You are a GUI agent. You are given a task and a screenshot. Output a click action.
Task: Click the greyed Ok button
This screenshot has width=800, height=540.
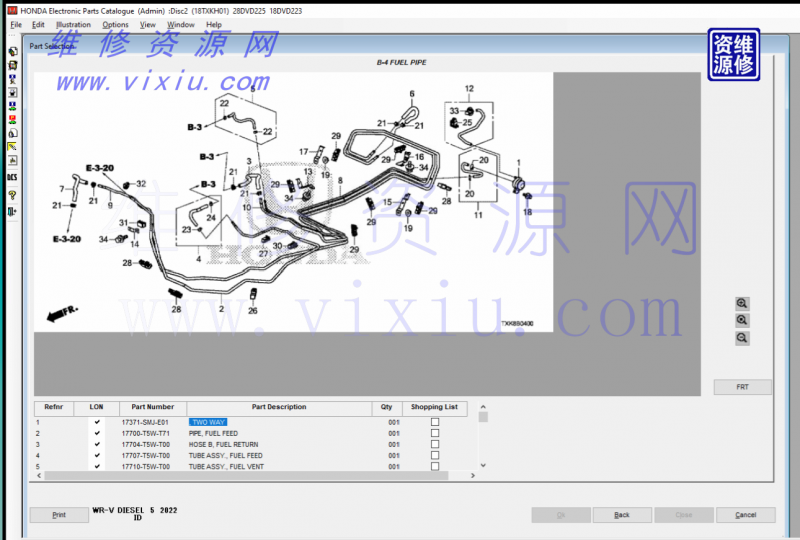point(561,514)
